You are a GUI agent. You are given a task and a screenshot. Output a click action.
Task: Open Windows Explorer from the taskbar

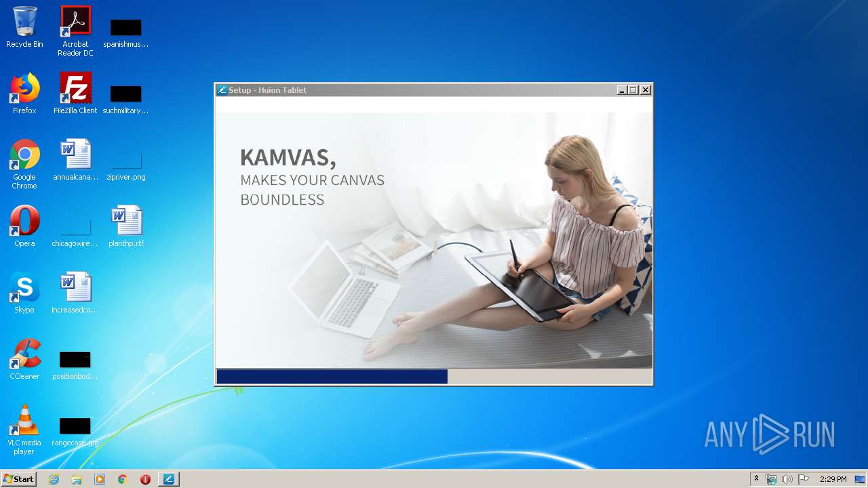tap(77, 479)
